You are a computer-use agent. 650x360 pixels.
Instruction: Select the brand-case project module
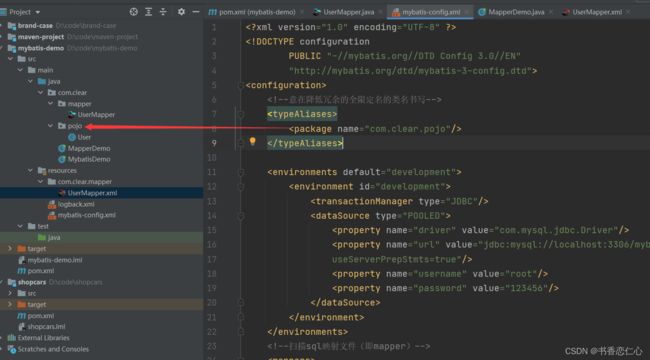pyautogui.click(x=35, y=26)
